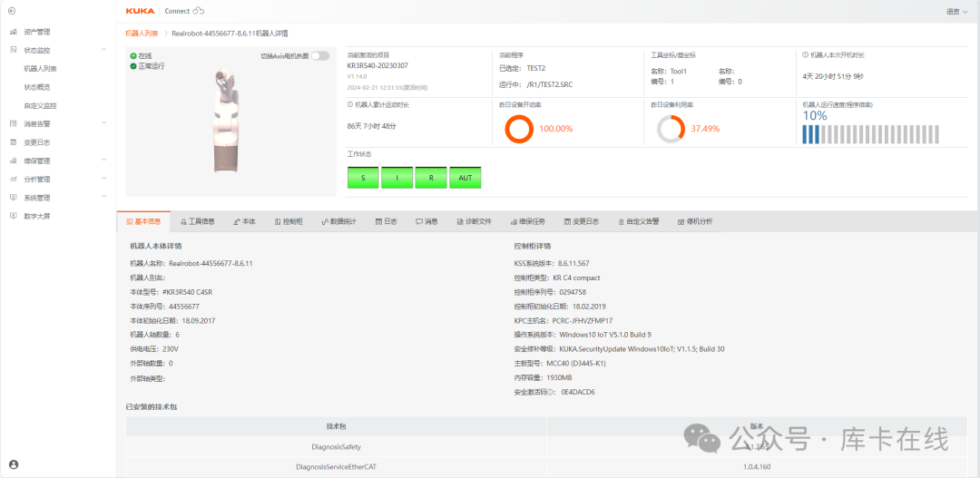Image resolution: width=980 pixels, height=478 pixels.
Task: Expand the 消息告警 sidebar menu
Action: tap(103, 123)
